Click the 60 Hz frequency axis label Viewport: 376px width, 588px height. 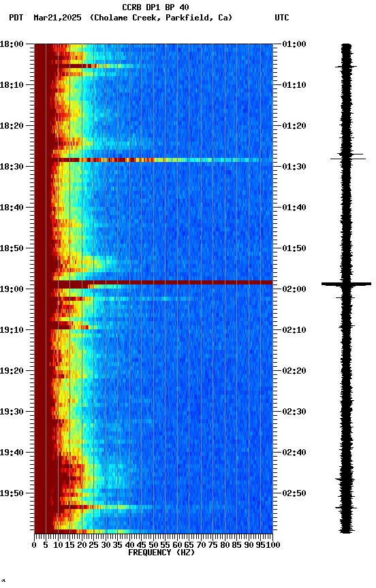pos(177,545)
